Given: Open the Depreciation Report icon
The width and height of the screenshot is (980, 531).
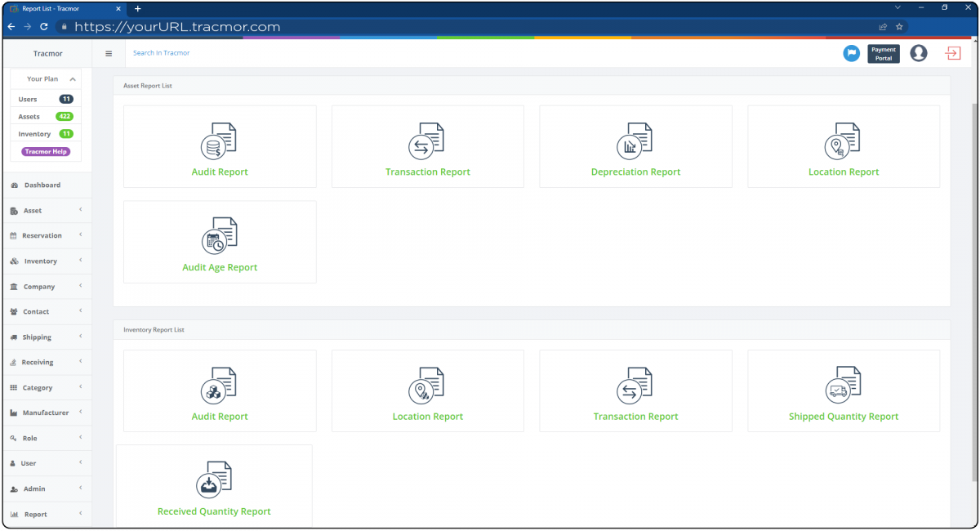Looking at the screenshot, I should [x=635, y=141].
